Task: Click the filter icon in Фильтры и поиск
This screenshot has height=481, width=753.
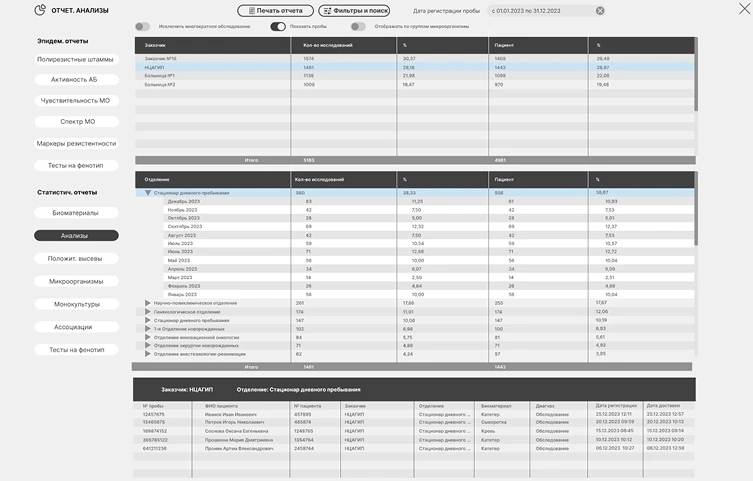Action: click(328, 10)
